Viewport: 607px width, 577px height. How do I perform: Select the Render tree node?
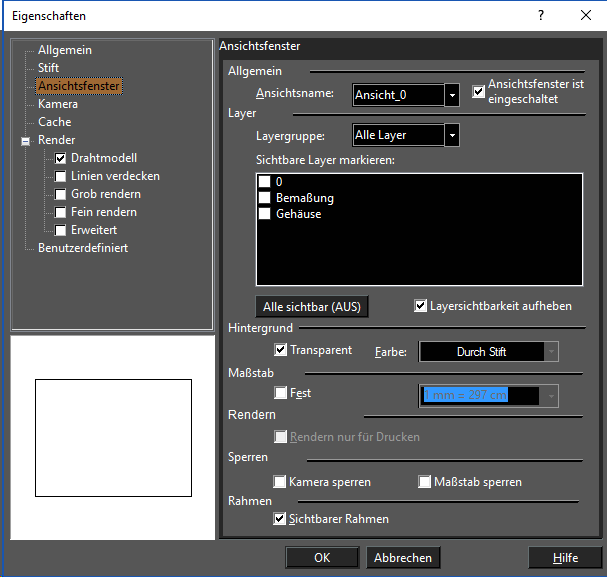(57, 140)
